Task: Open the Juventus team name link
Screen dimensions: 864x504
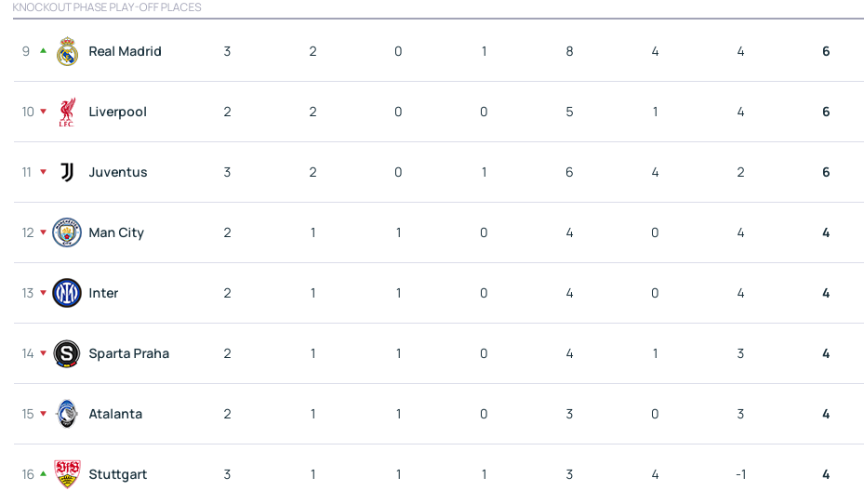Action: point(118,172)
